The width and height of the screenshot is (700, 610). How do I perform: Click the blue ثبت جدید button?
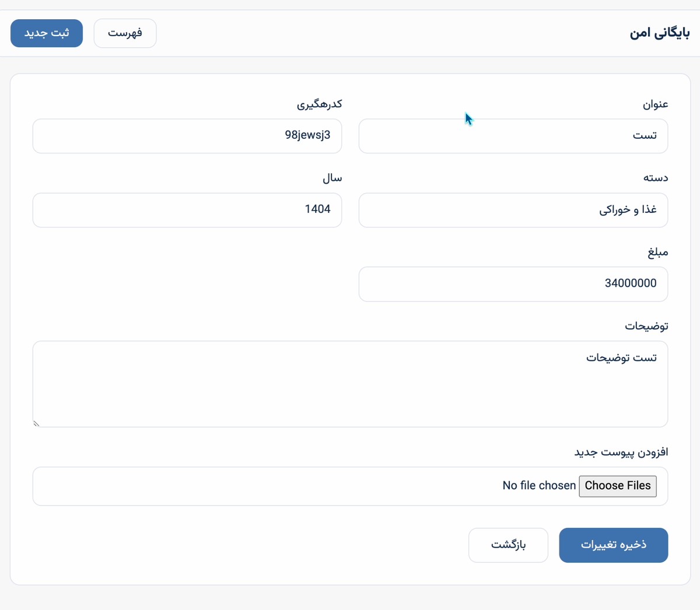coord(46,33)
